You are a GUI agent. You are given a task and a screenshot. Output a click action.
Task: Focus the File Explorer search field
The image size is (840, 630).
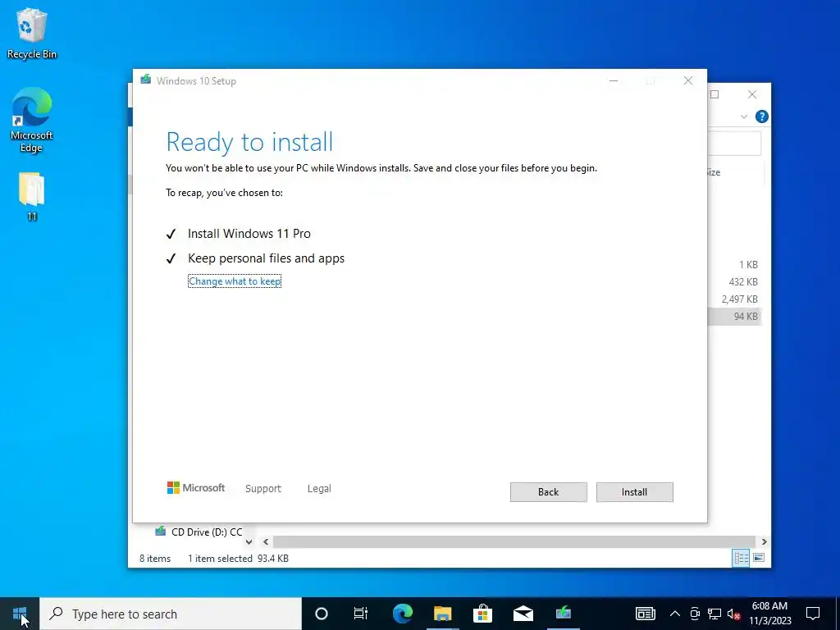tap(734, 144)
